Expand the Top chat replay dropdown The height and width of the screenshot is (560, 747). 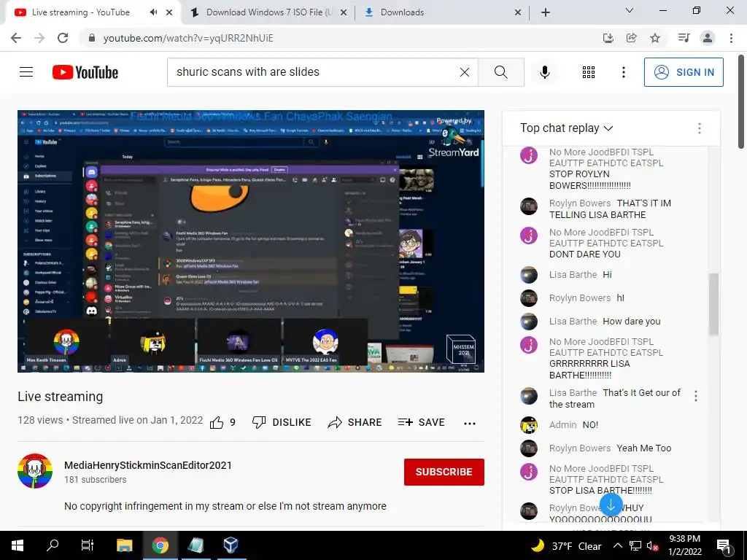pos(566,128)
